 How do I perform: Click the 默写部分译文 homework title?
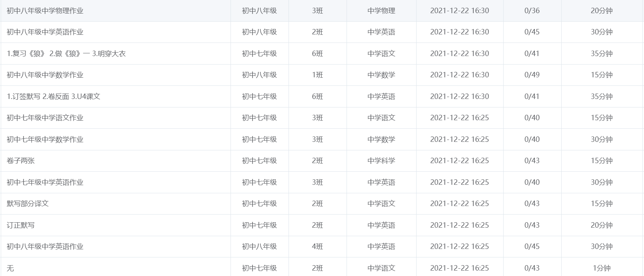click(x=27, y=204)
